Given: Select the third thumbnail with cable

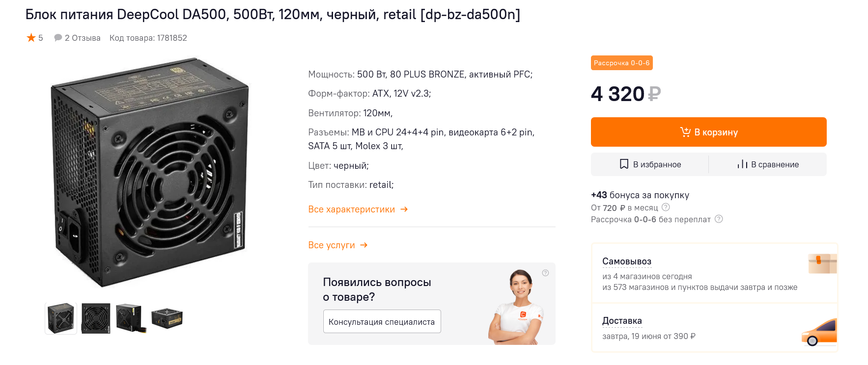Looking at the screenshot, I should pos(131,318).
